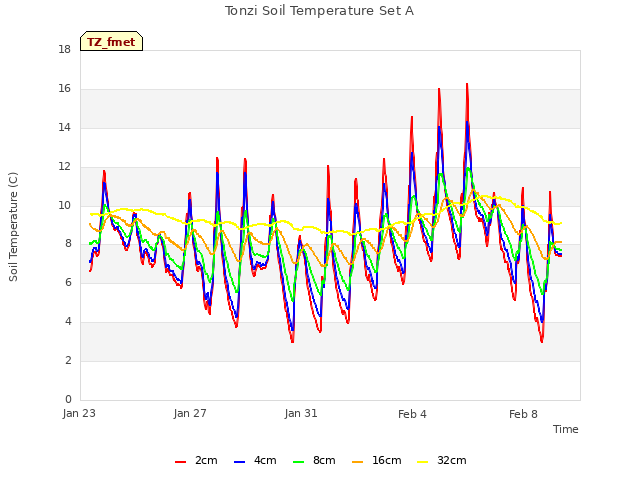Click the Feb 4 x-axis tick label

[x=412, y=414]
